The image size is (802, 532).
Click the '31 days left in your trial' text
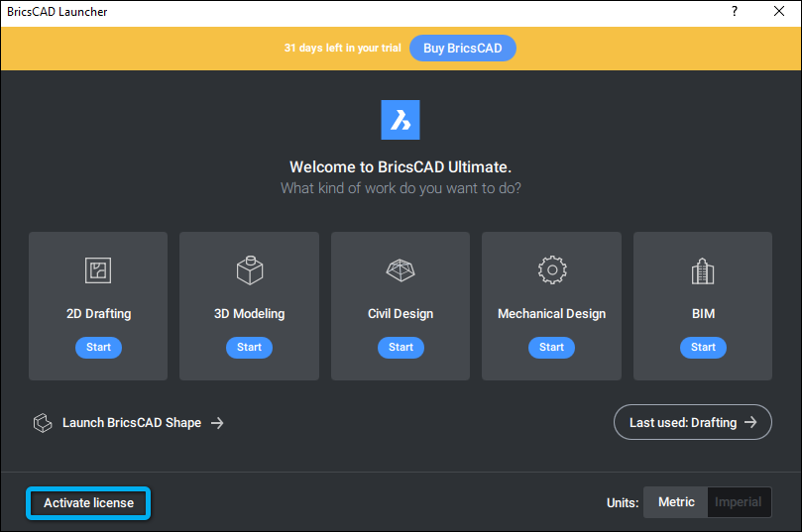point(343,48)
